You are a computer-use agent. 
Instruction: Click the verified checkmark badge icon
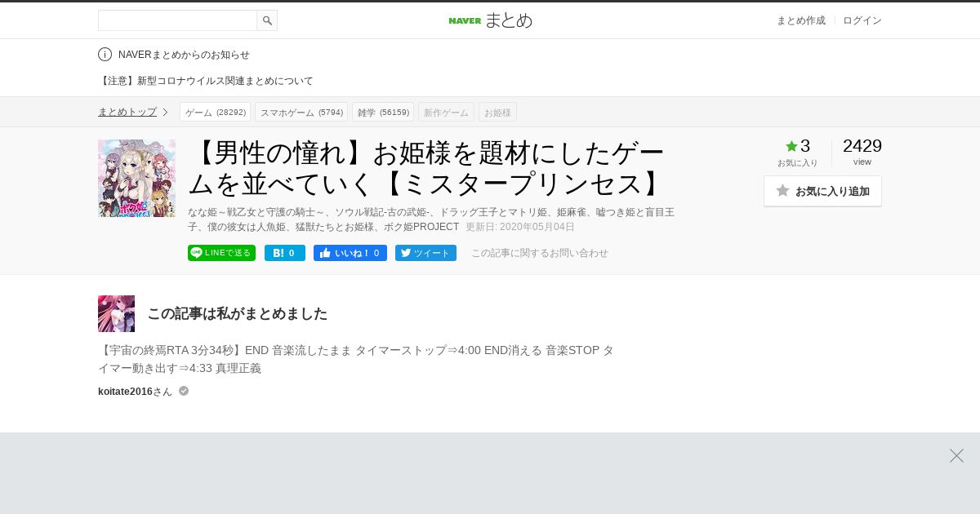(x=184, y=391)
